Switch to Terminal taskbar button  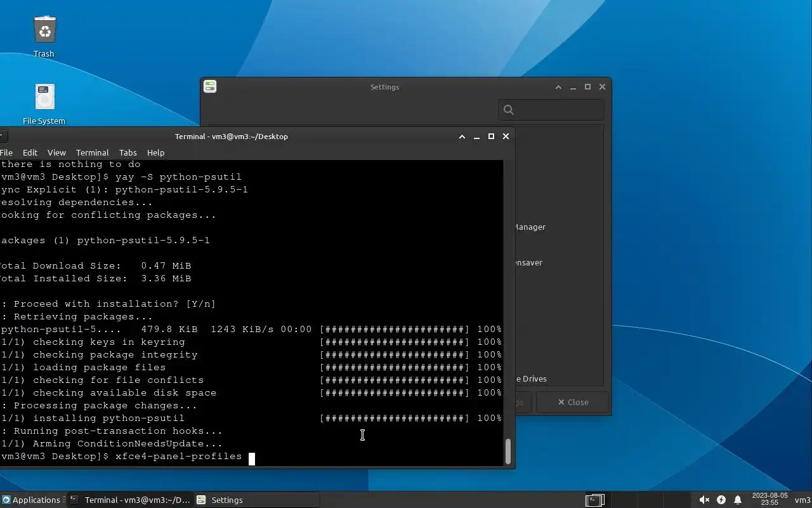coord(129,500)
